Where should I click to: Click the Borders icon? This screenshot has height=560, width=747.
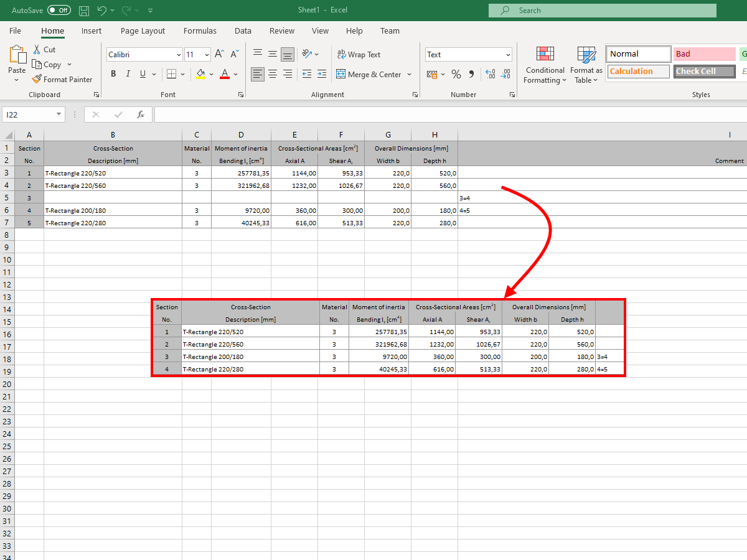172,74
